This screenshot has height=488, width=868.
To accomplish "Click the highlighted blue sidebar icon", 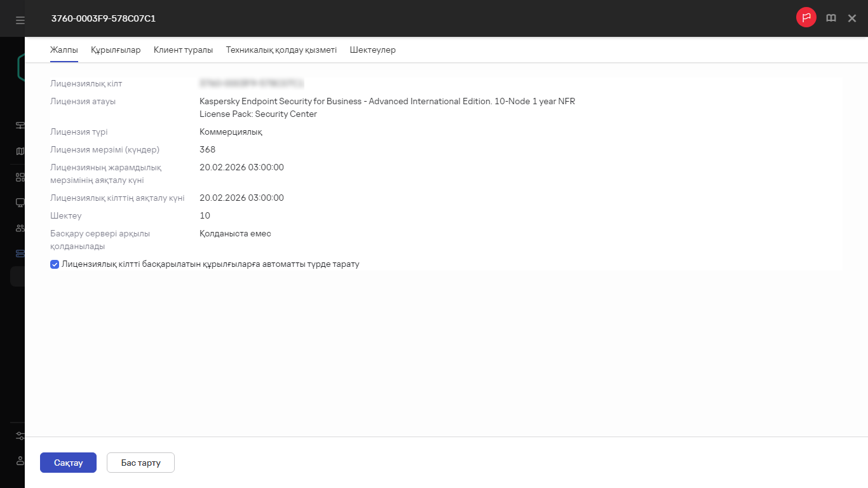I will [x=20, y=254].
